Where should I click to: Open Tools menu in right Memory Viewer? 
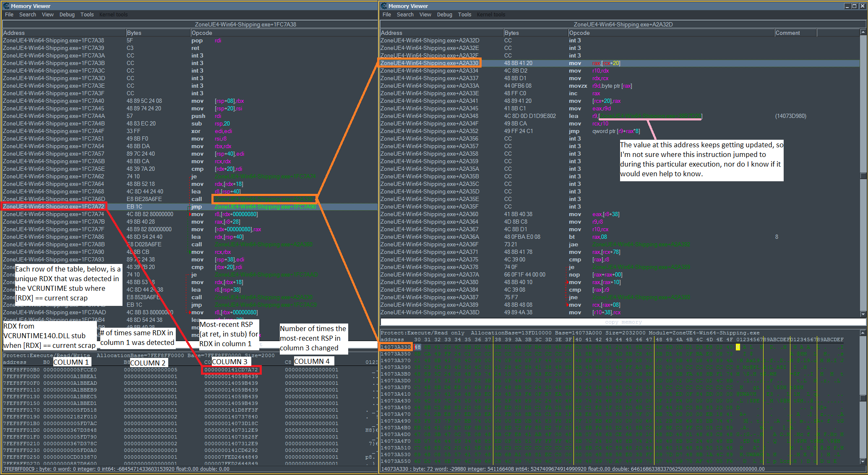[x=464, y=14]
